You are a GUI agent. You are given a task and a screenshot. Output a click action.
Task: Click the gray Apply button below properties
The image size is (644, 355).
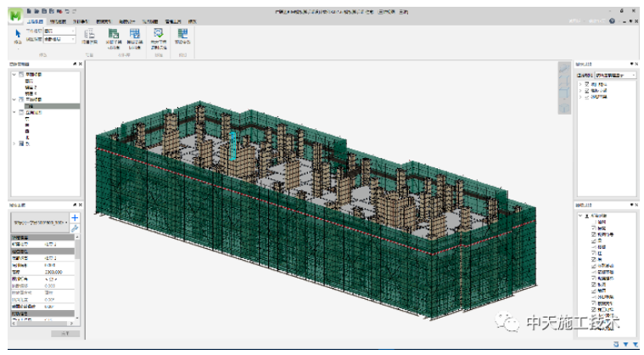[x=65, y=334]
